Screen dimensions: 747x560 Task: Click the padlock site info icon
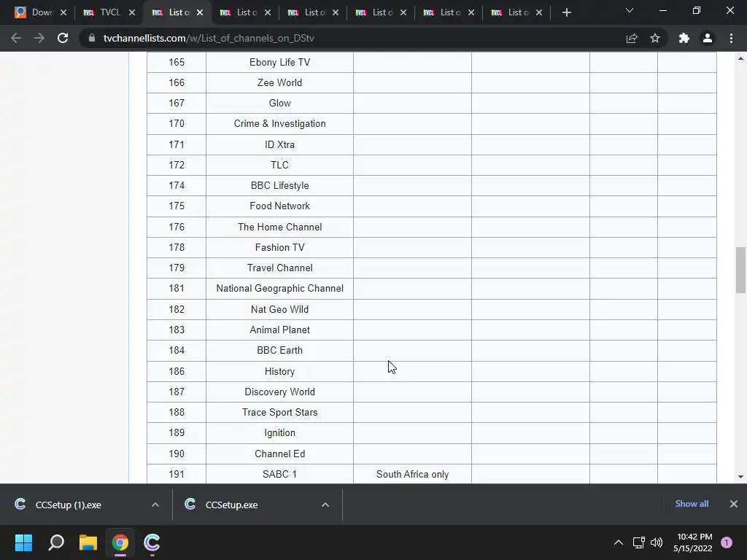[92, 38]
